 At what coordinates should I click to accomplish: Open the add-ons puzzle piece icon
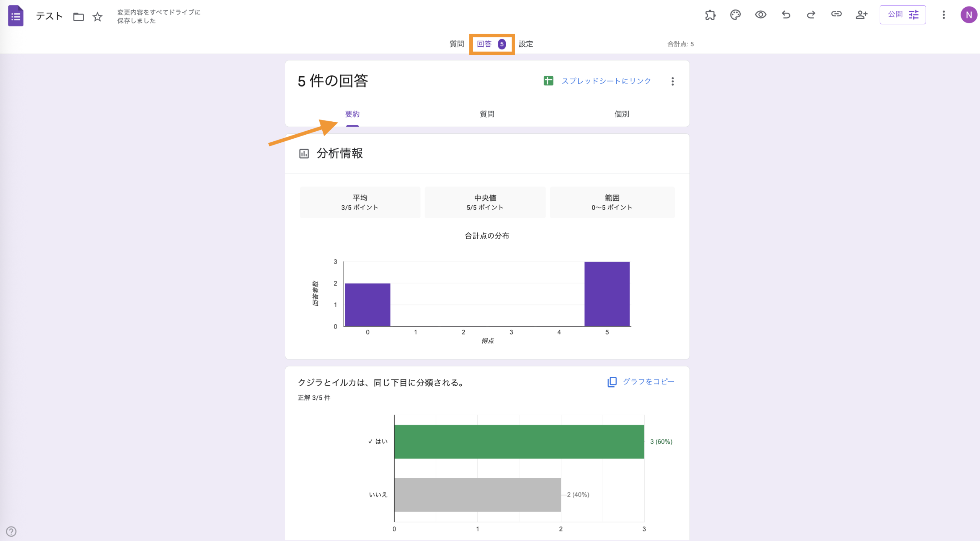click(710, 15)
